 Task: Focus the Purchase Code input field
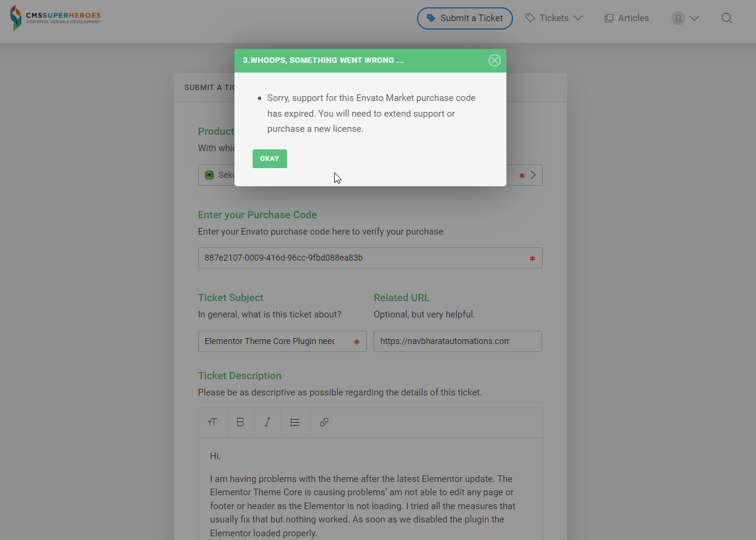[370, 258]
